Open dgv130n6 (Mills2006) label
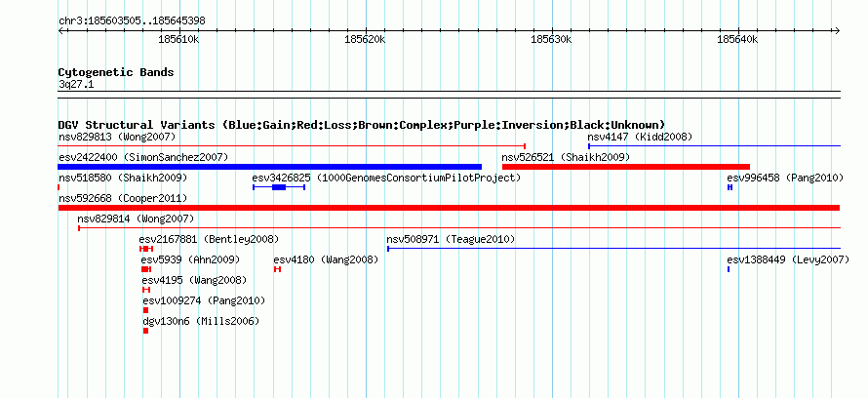 point(201,321)
